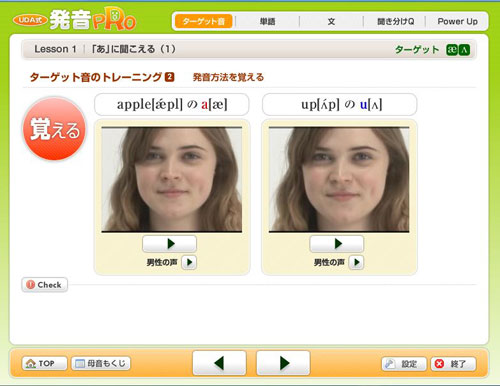Click the 発音方法を覚える heading text

tap(228, 77)
